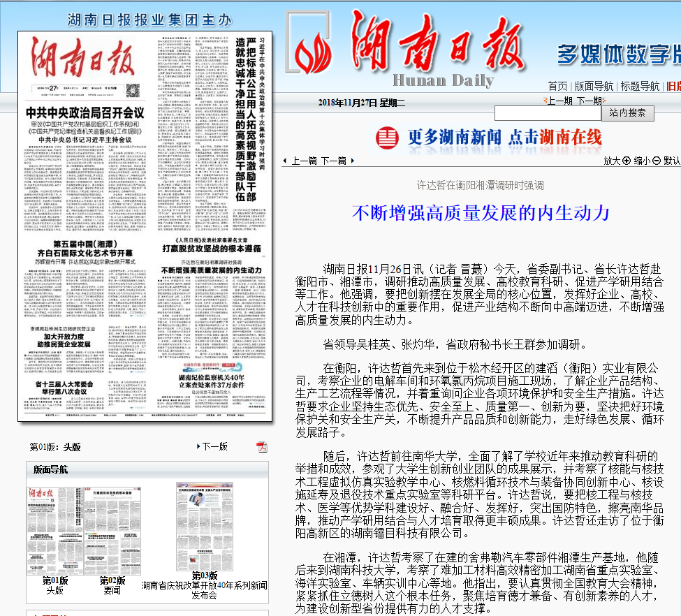Click 湖南纪检监察机关40年 story on page

tap(212, 381)
